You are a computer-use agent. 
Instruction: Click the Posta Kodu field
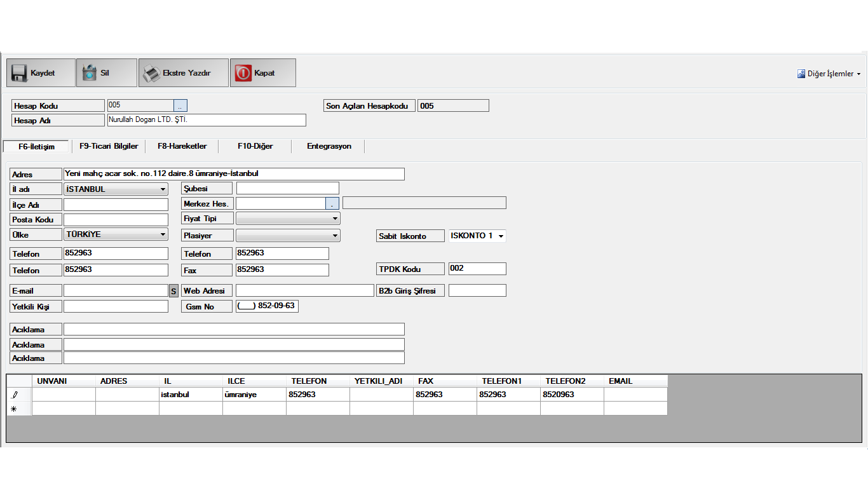[x=116, y=220]
